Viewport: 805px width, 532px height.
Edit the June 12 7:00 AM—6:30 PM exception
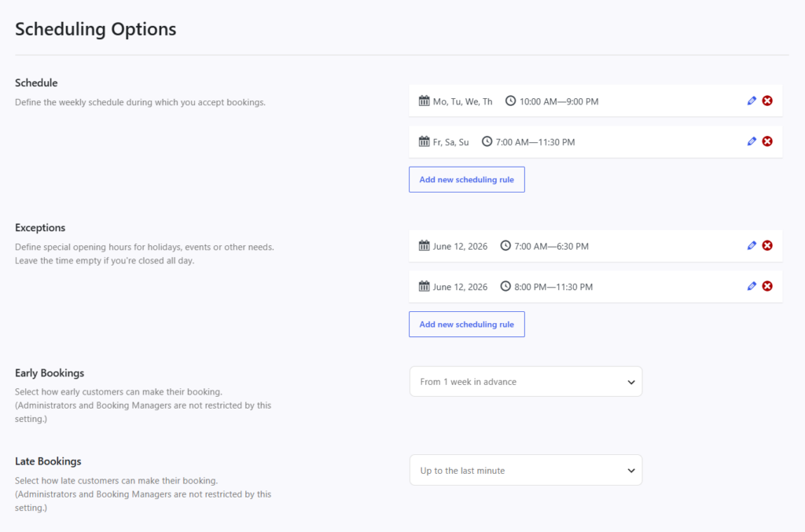[x=752, y=245]
